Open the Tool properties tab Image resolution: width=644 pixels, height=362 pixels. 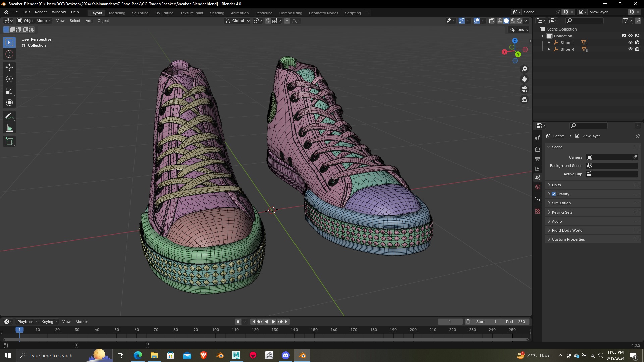tap(538, 137)
